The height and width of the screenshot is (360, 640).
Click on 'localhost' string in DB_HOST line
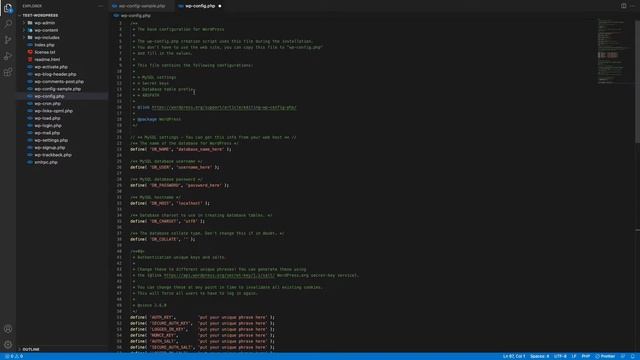[x=189, y=203]
